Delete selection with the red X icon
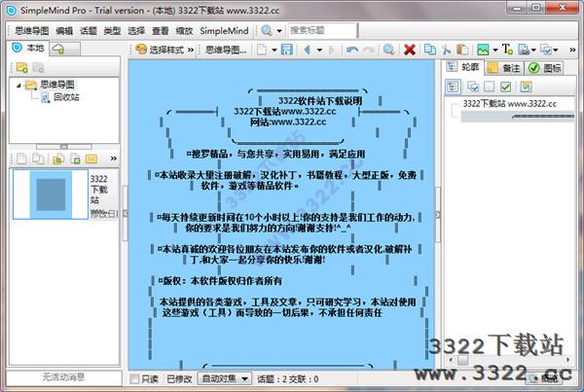Image resolution: width=584 pixels, height=392 pixels. (410, 50)
